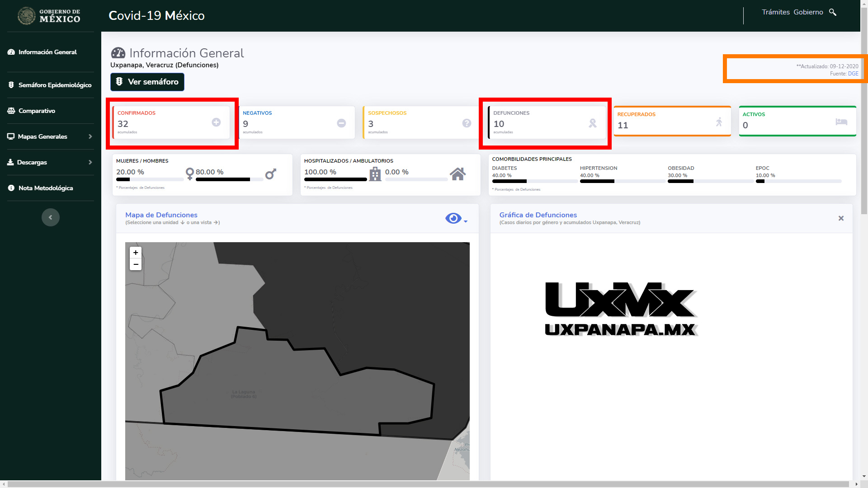Select the Activos 0 card

pyautogui.click(x=797, y=121)
